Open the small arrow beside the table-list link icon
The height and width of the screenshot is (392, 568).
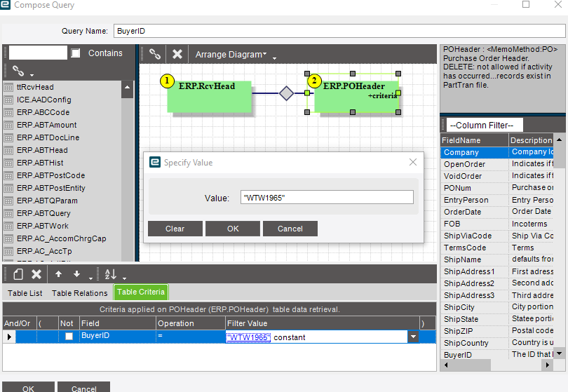point(32,75)
